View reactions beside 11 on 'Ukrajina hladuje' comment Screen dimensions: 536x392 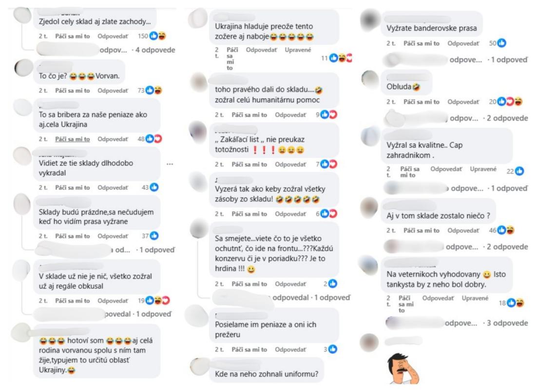coord(340,58)
